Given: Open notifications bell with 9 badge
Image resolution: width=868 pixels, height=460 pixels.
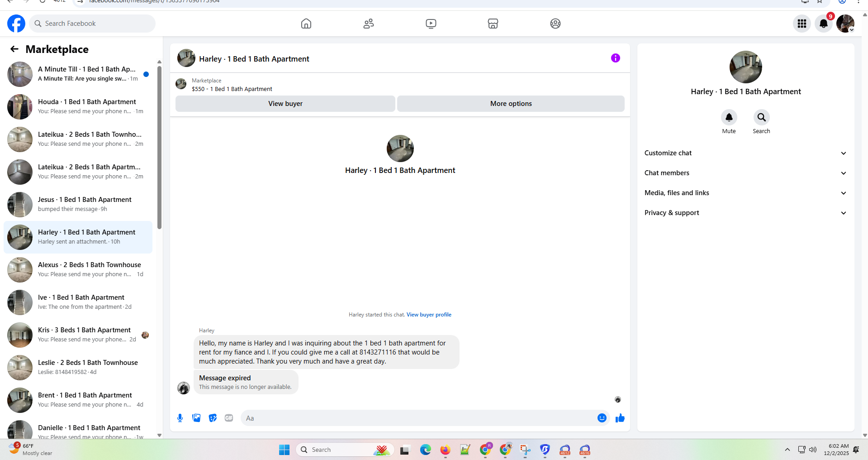Looking at the screenshot, I should click(x=824, y=24).
